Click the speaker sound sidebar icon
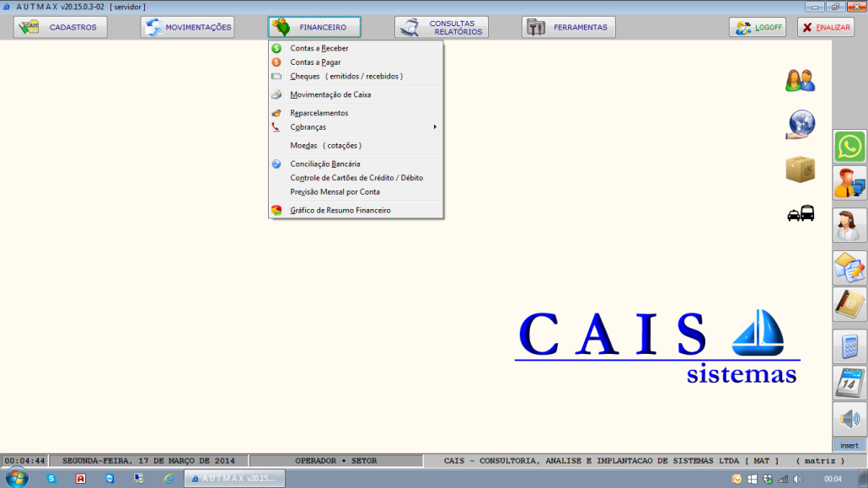This screenshot has width=868, height=488. click(849, 419)
